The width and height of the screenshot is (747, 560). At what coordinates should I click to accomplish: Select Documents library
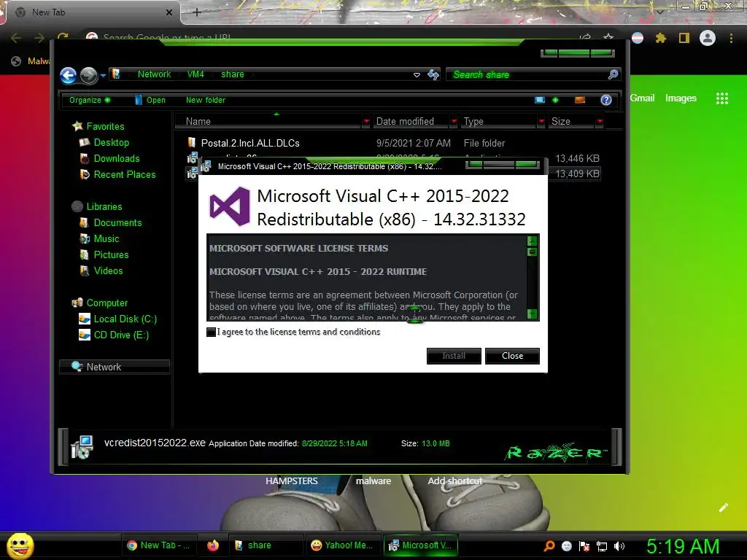point(117,223)
